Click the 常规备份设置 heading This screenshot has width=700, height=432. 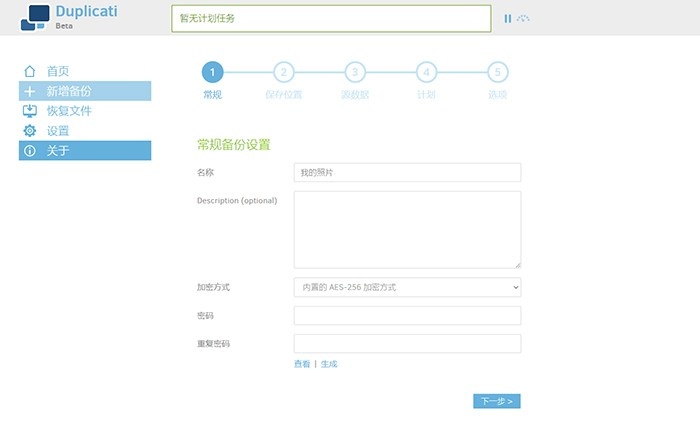(x=234, y=145)
